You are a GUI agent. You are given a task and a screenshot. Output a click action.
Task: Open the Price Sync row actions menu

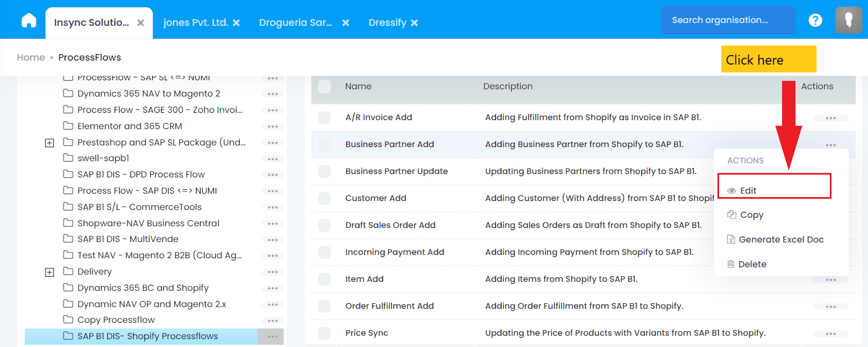(x=830, y=334)
